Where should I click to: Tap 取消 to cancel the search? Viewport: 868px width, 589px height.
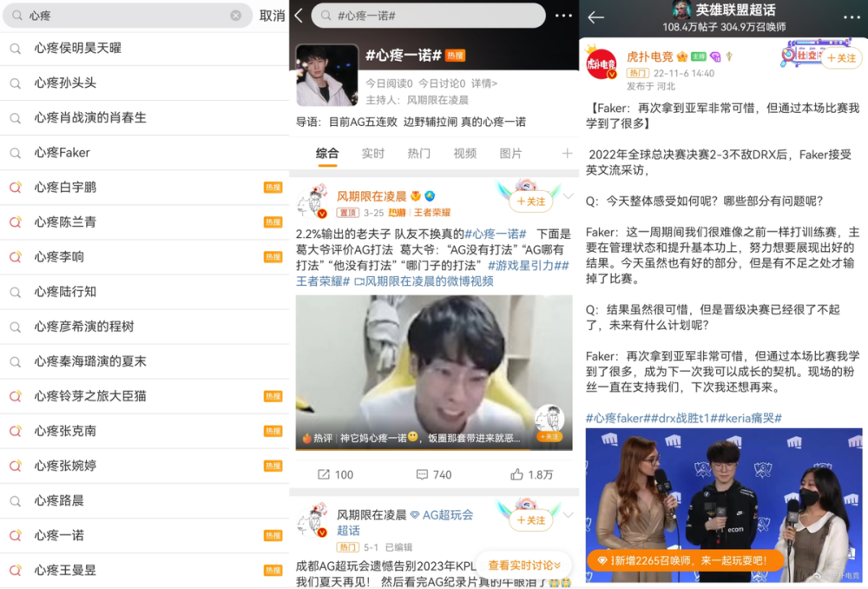[273, 16]
